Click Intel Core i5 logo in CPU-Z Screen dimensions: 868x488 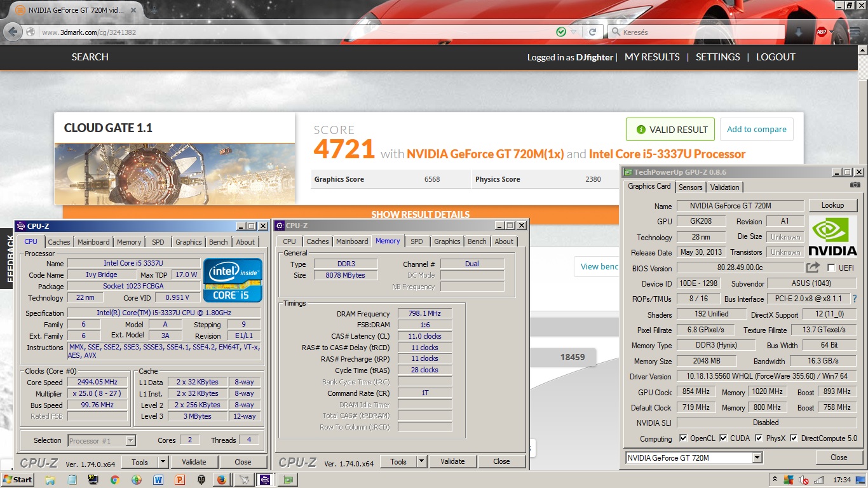233,280
